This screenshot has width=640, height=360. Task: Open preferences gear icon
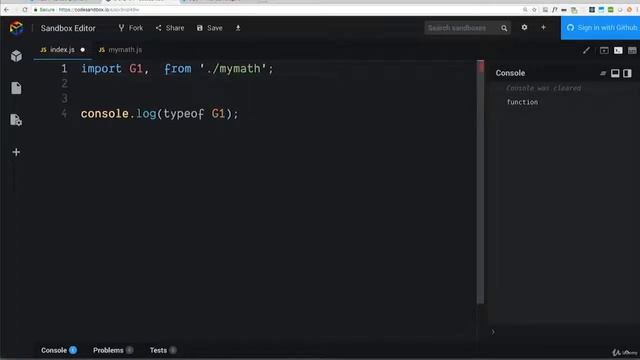(x=524, y=27)
